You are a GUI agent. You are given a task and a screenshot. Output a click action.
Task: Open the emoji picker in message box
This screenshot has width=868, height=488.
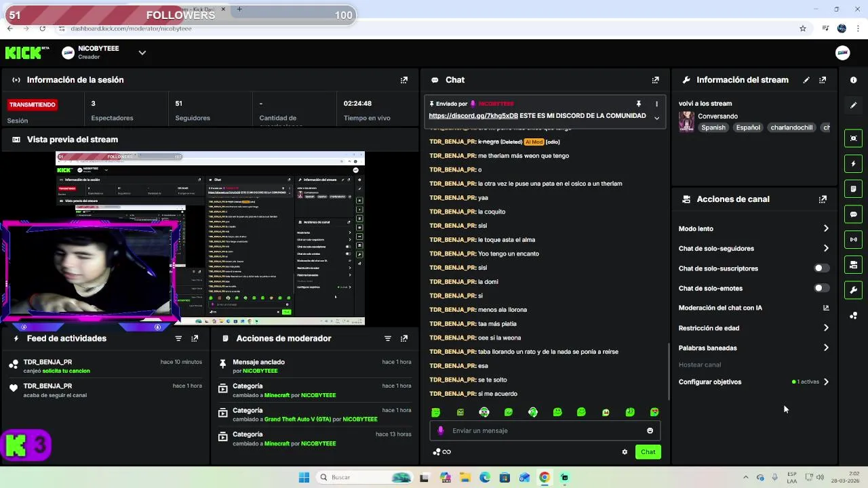650,430
